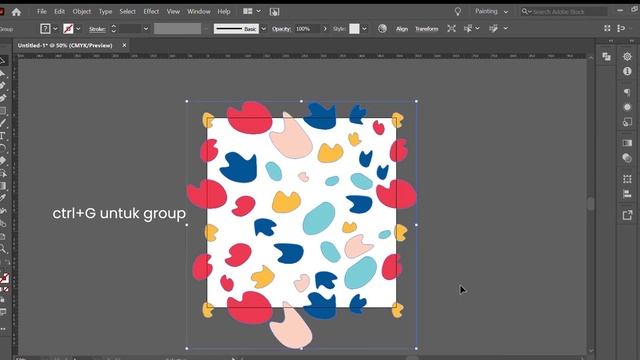
Task: Click the vertical canvas scrollbar thumb
Action: click(x=591, y=204)
